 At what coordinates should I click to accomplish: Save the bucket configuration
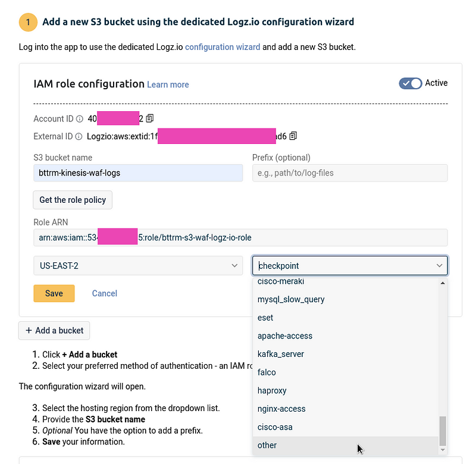54,293
